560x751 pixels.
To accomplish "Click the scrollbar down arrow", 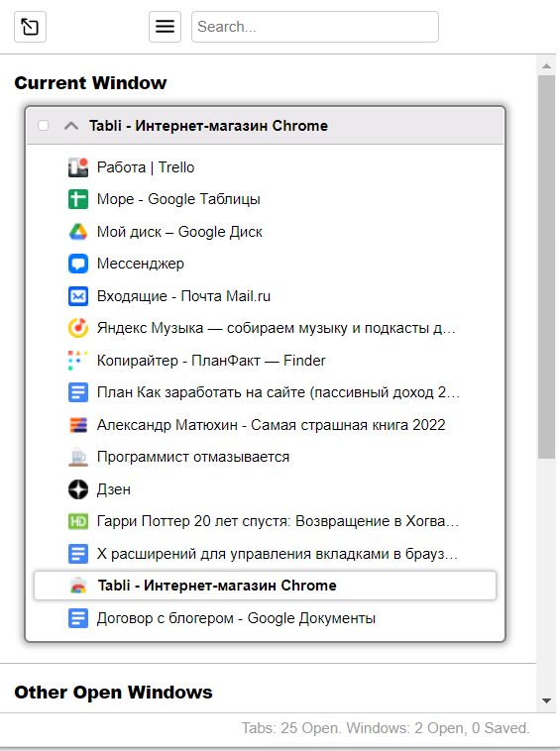I will [546, 700].
